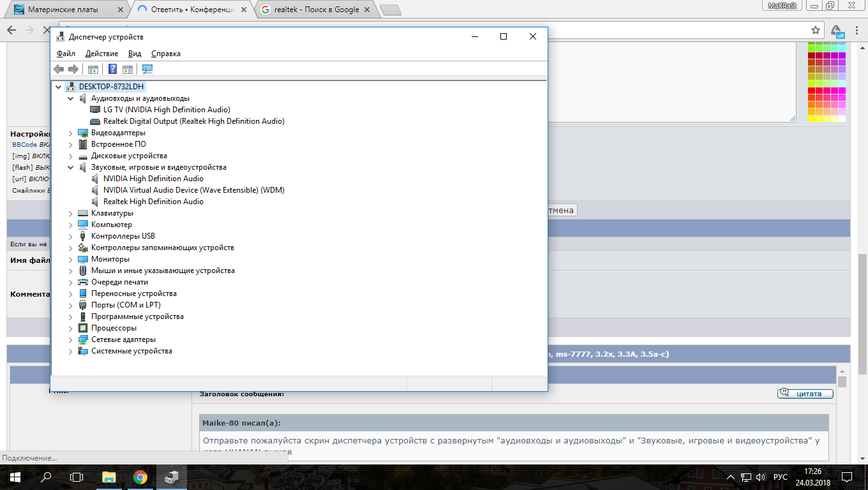Collapse the Аудиовходы и аудиовыходы category
The height and width of the screenshot is (490, 868).
click(71, 98)
